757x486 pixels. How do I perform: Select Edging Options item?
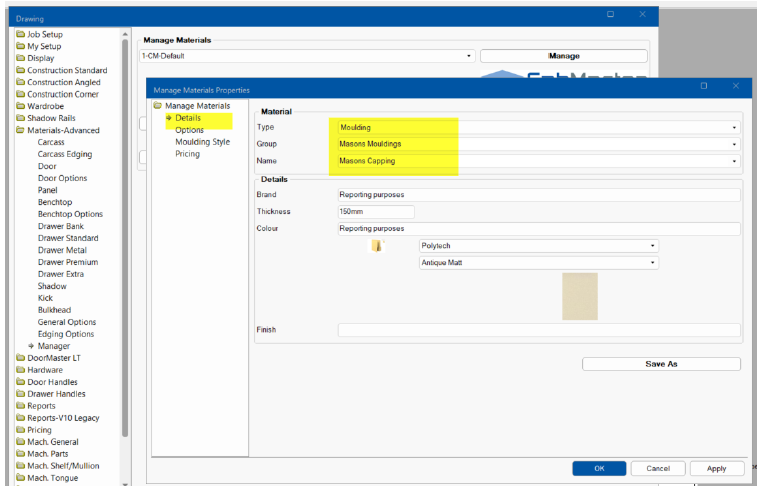pos(66,334)
